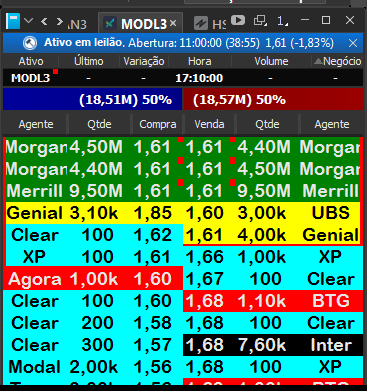The height and width of the screenshot is (391, 367).
Task: Click the sell-side Qtde column header
Action: [x=267, y=124]
